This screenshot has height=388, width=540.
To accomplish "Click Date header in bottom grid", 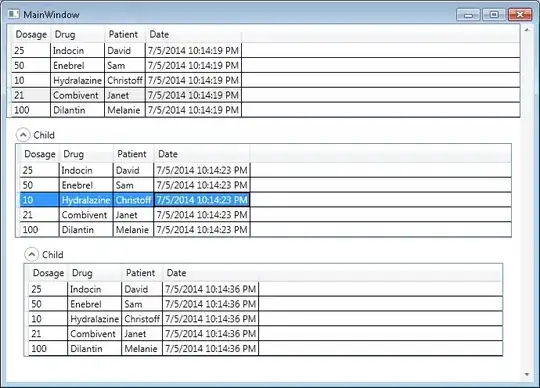I will pyautogui.click(x=211, y=273).
